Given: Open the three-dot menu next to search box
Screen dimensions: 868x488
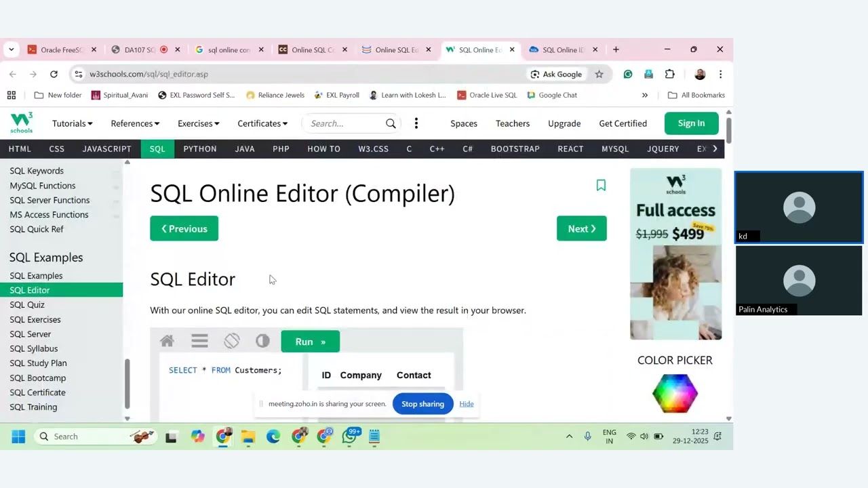Looking at the screenshot, I should pos(416,123).
